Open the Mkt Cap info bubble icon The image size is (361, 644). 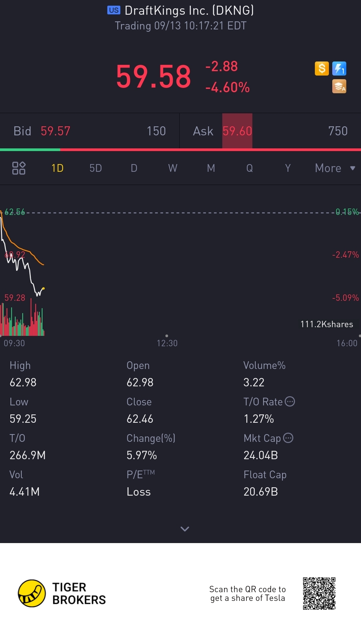(x=288, y=438)
